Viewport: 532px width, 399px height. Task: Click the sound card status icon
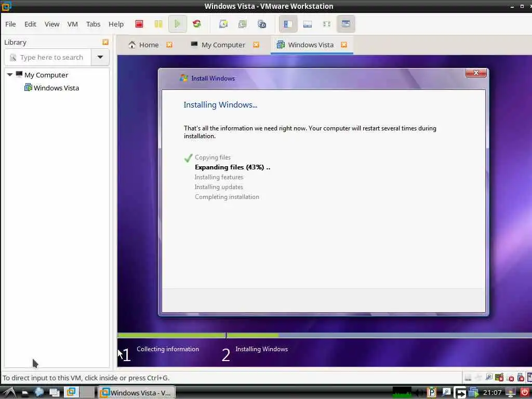pyautogui.click(x=510, y=378)
